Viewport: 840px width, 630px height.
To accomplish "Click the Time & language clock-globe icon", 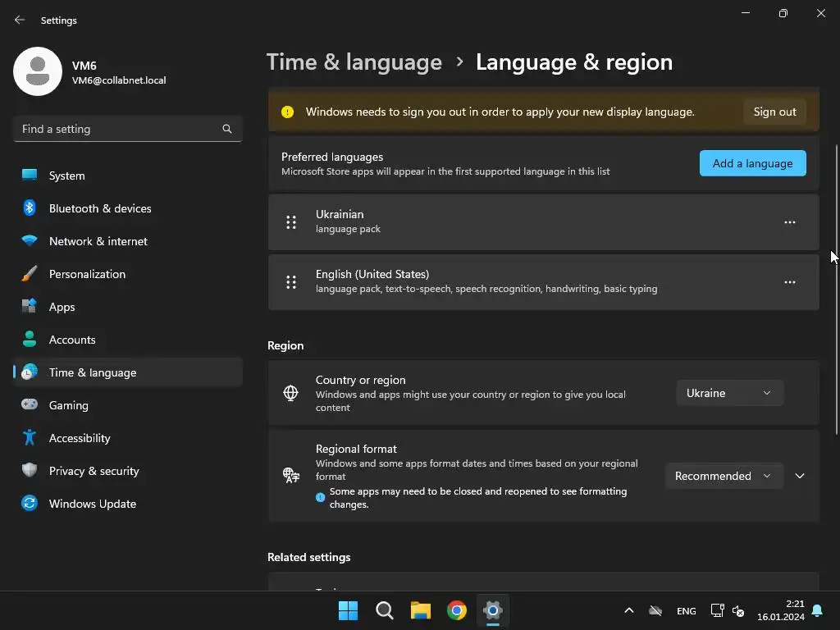I will pos(30,372).
